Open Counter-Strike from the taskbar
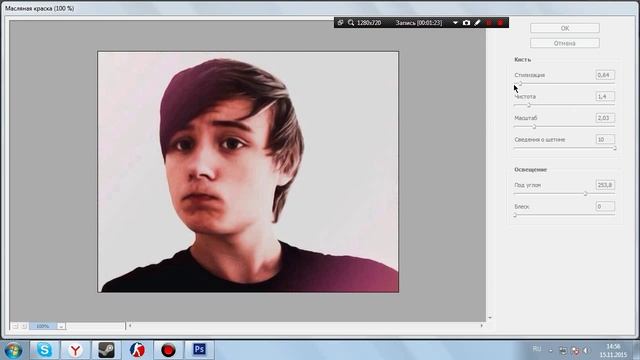The width and height of the screenshot is (640, 360). click(137, 350)
